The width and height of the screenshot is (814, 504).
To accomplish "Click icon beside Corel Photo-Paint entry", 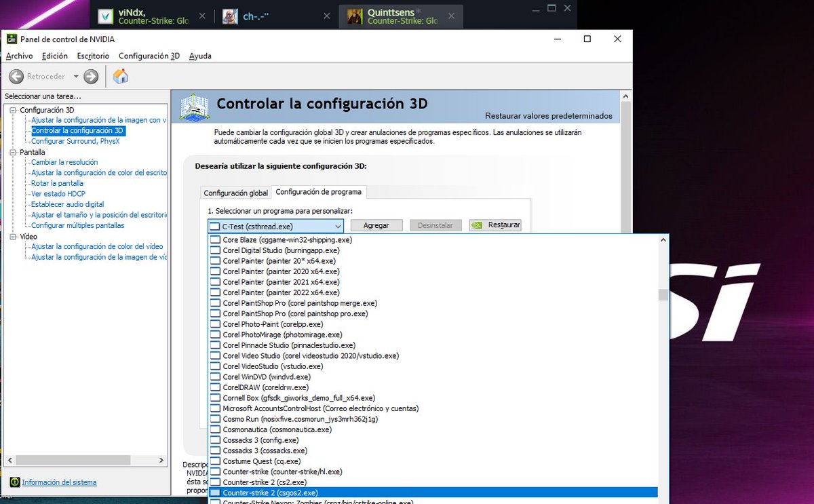I will [x=216, y=324].
